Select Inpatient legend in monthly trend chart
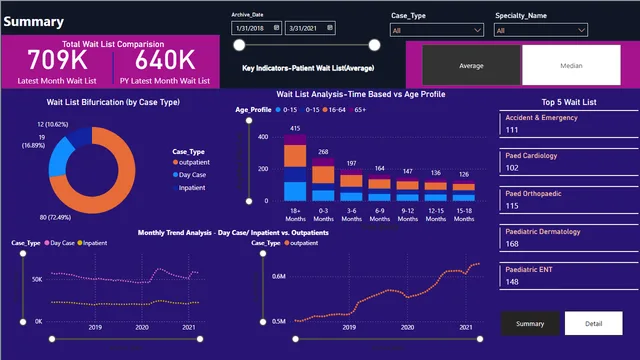The height and width of the screenshot is (360, 640). [92, 243]
